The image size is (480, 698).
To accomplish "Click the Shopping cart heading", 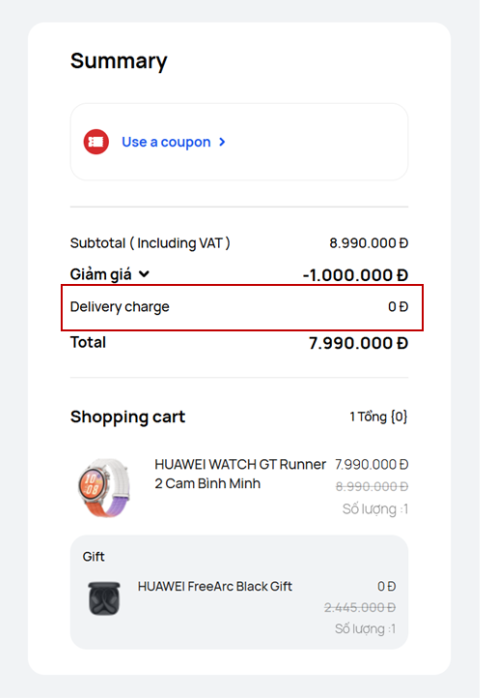I will click(127, 417).
